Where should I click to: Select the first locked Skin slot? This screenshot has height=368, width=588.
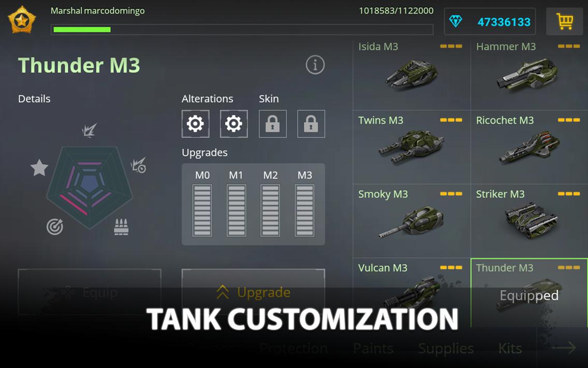[x=273, y=123]
